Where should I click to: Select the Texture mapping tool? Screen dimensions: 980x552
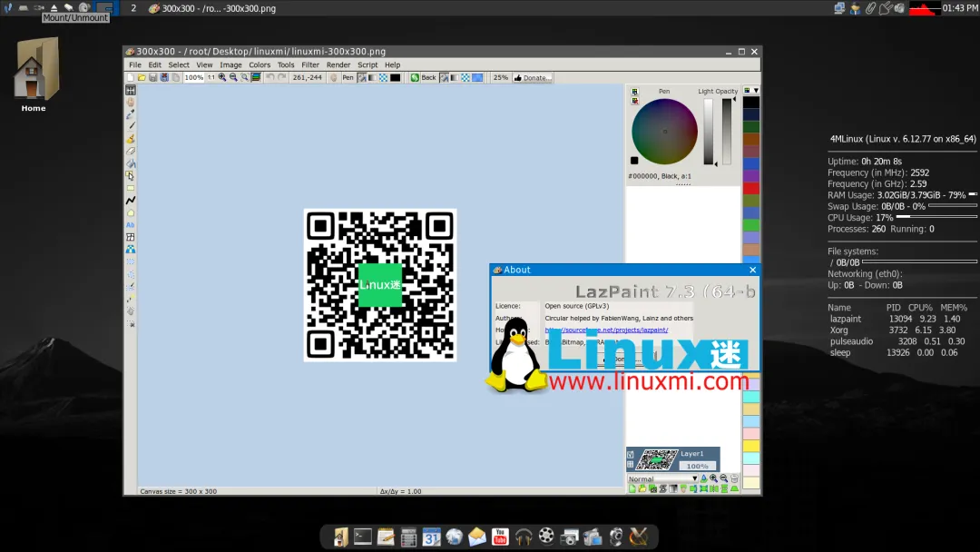tap(131, 250)
